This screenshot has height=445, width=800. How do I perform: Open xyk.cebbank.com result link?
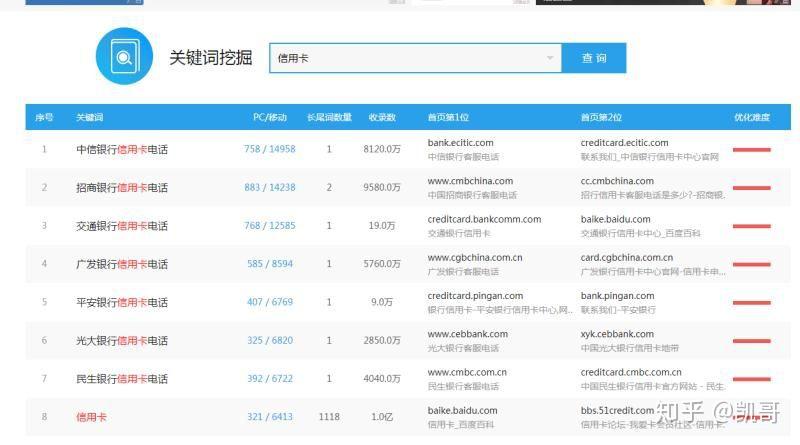(617, 334)
